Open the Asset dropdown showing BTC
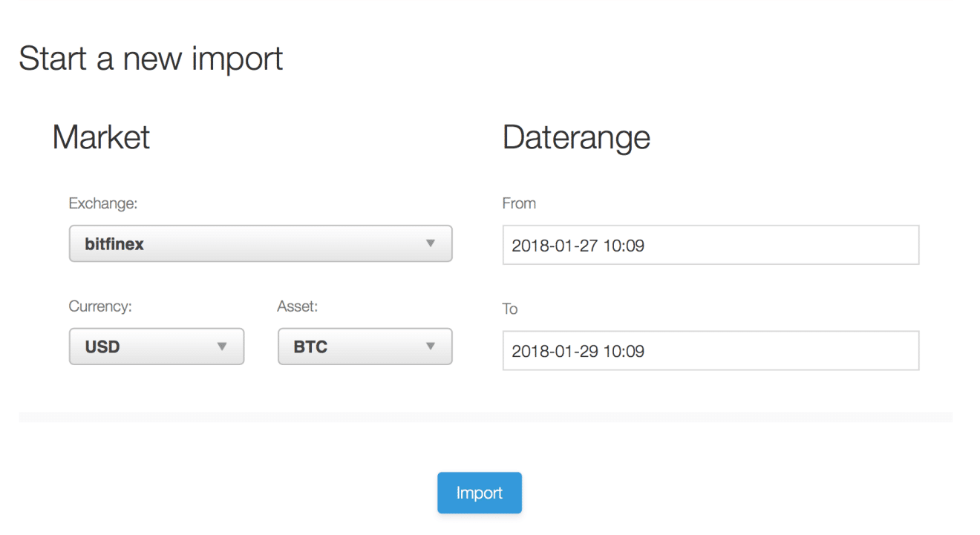This screenshot has width=980, height=535. point(365,347)
